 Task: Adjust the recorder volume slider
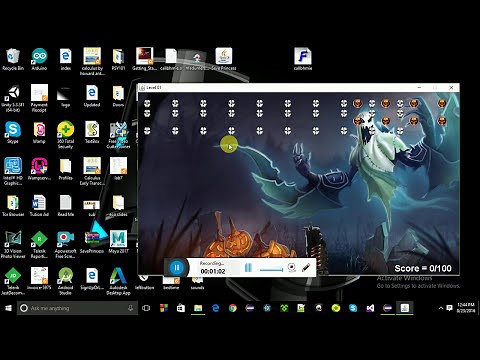point(271,269)
